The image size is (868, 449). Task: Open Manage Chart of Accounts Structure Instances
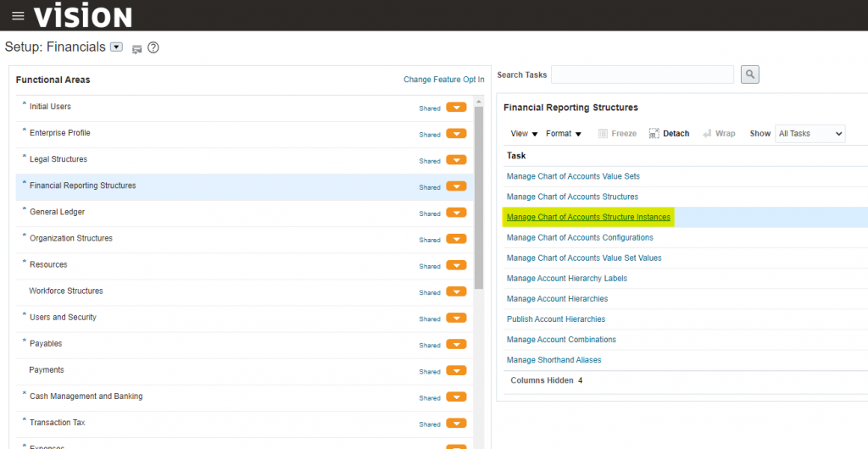click(x=588, y=217)
